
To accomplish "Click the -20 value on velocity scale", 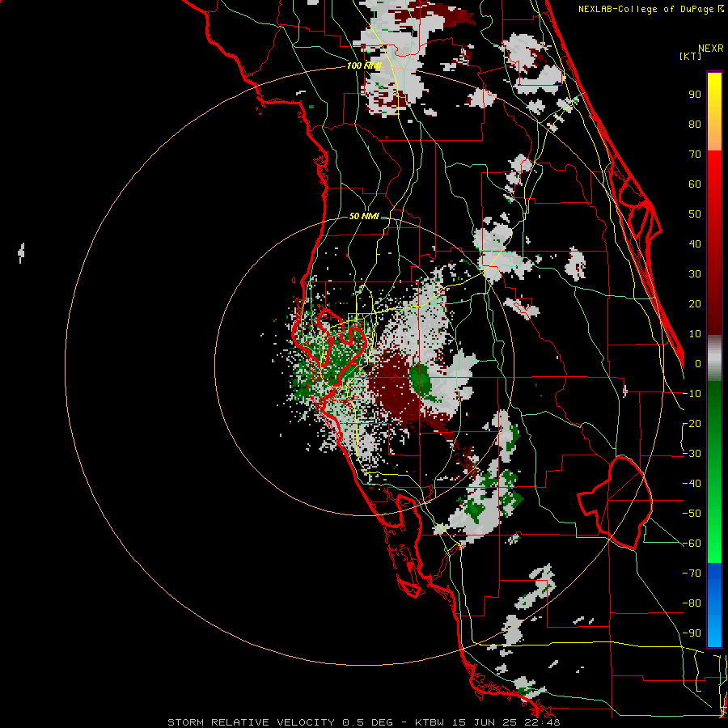I will click(692, 423).
